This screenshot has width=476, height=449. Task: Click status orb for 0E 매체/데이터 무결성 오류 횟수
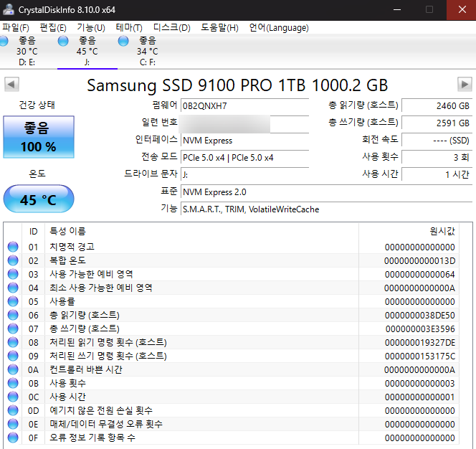coord(13,424)
